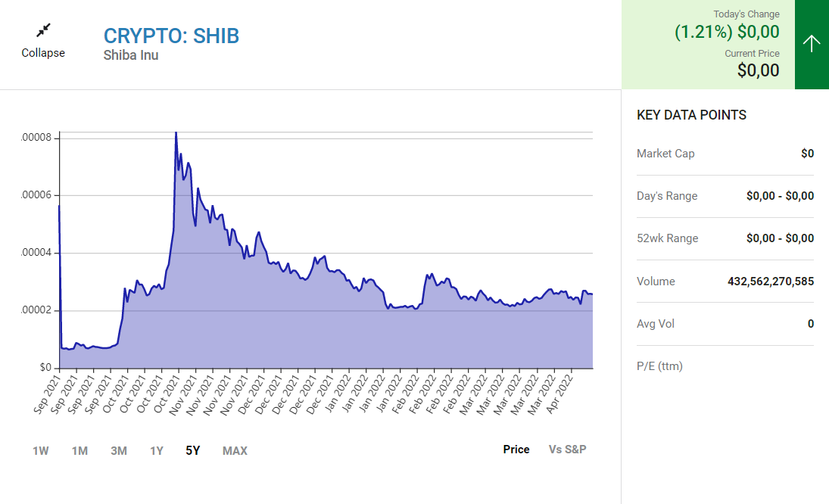Open the CRYPTO: SHIB heading link
The width and height of the screenshot is (829, 504).
click(171, 36)
